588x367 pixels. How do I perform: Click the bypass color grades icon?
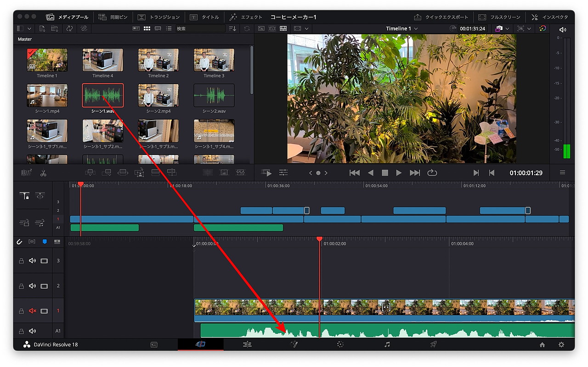543,29
